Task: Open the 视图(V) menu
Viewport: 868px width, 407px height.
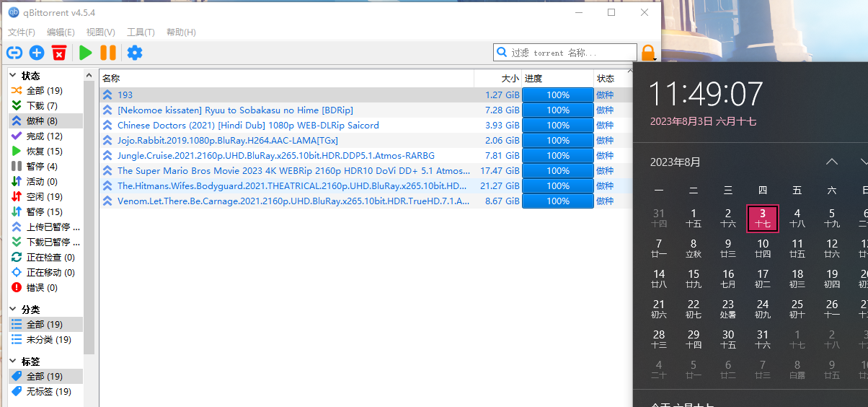Action: (100, 32)
